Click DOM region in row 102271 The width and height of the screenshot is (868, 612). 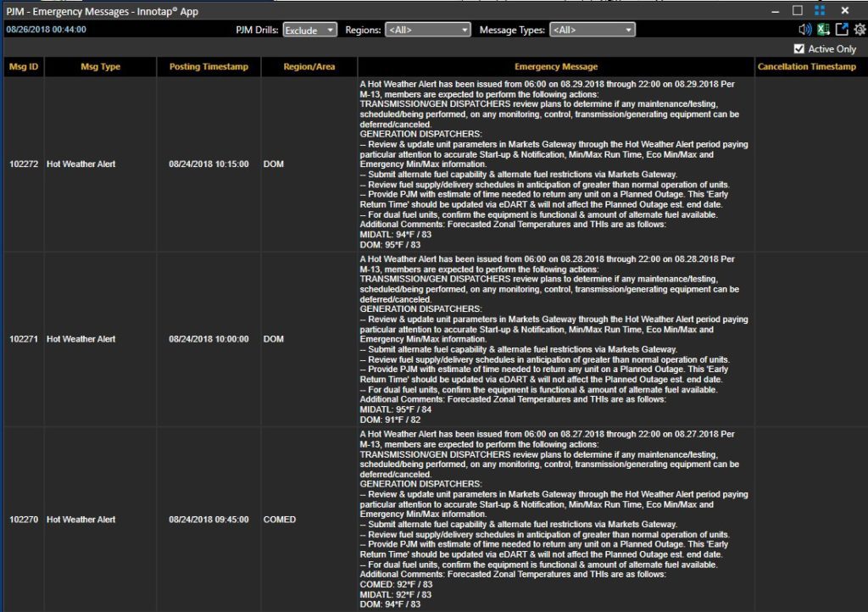(274, 339)
